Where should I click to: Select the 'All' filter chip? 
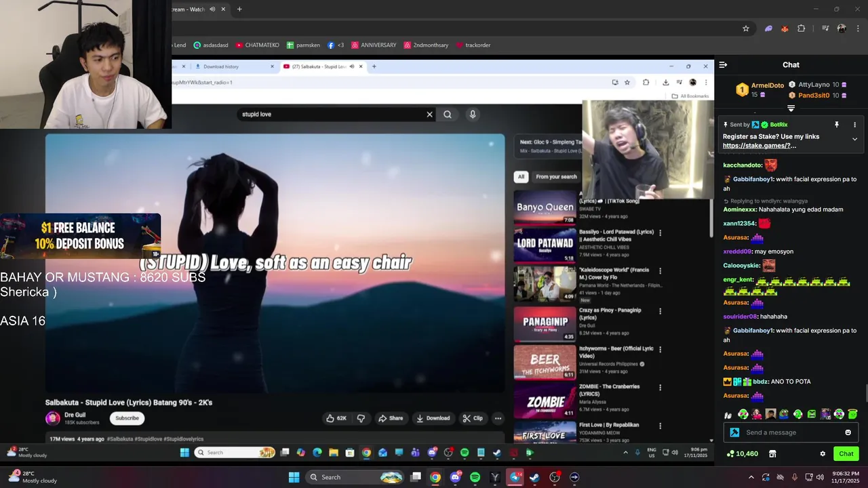click(521, 177)
